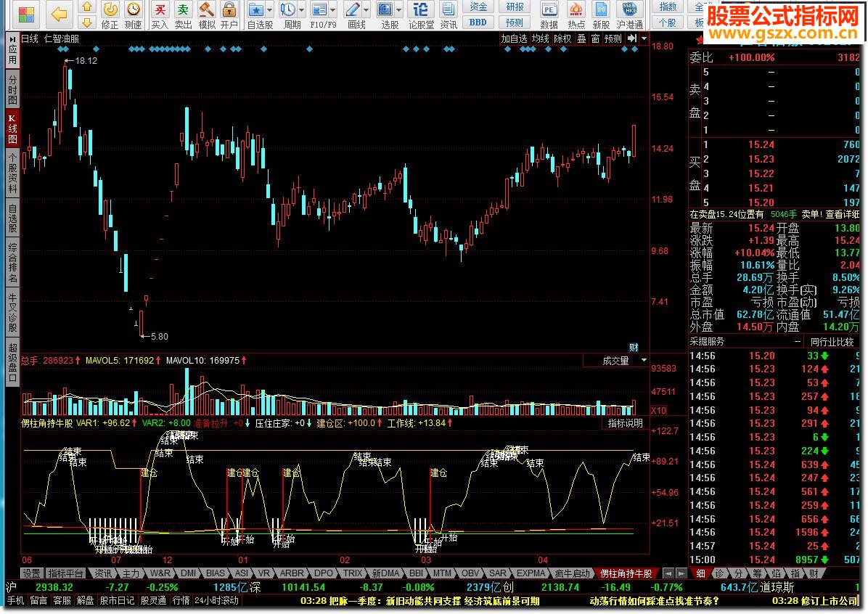Expand the 自选股 dropdown arrow
868x614 pixels.
click(269, 10)
